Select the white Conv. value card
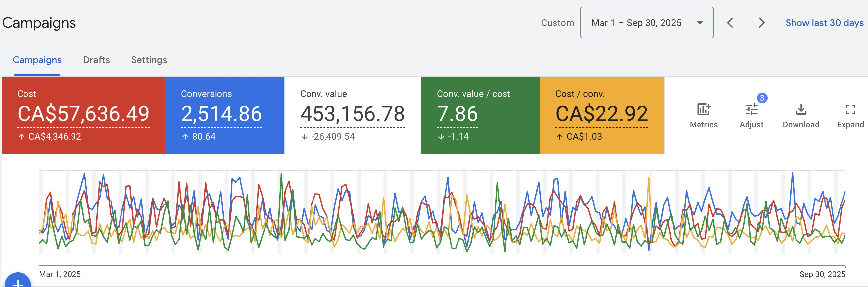 pos(353,115)
